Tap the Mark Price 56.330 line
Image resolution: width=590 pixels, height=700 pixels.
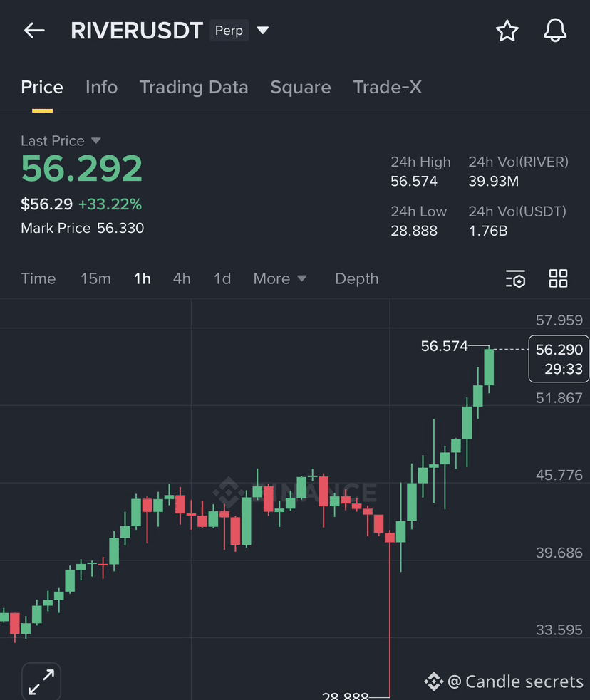[82, 228]
